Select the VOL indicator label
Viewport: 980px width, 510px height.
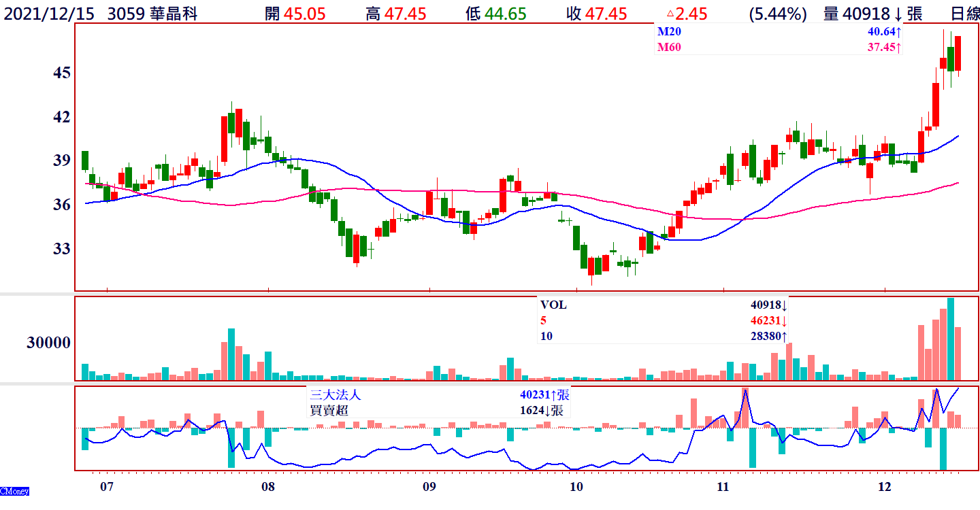coord(553,305)
